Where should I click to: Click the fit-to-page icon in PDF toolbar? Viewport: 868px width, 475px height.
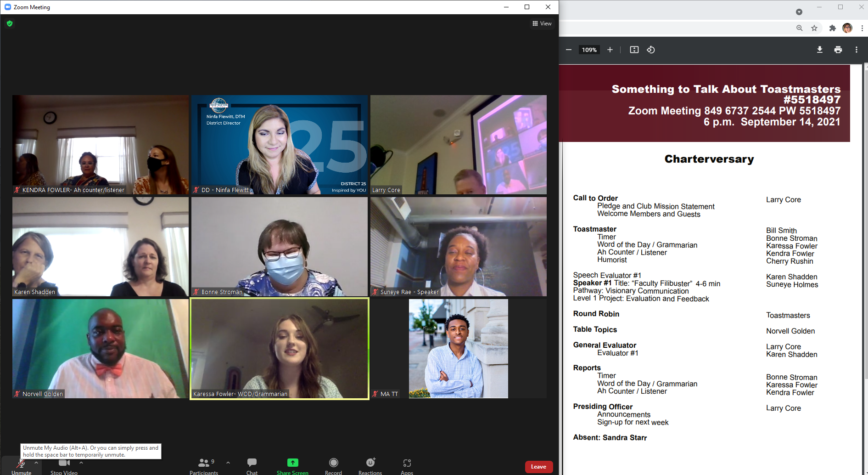pos(634,50)
